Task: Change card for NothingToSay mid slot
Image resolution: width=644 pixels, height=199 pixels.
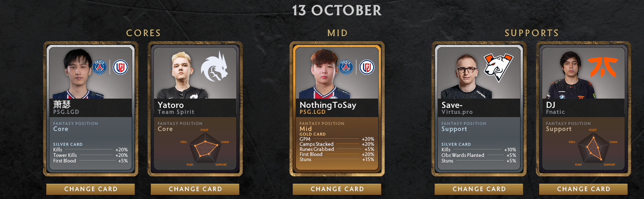Action: tap(337, 189)
